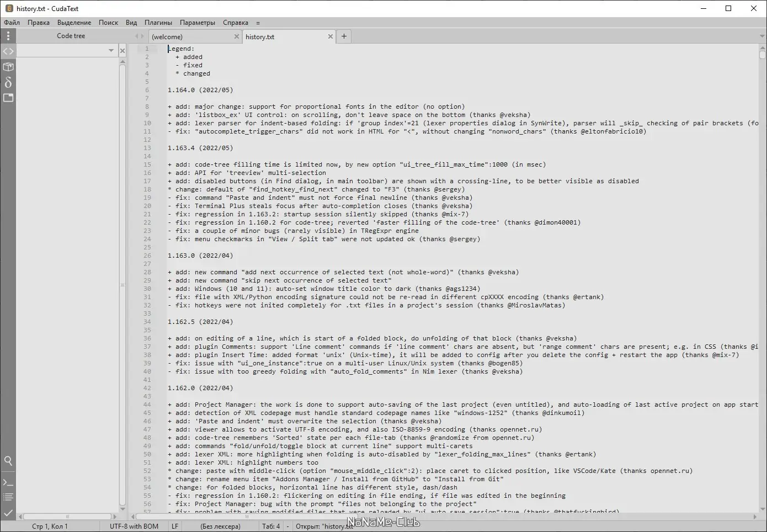Open the Правка menu
The image size is (767, 532).
[x=39, y=23]
